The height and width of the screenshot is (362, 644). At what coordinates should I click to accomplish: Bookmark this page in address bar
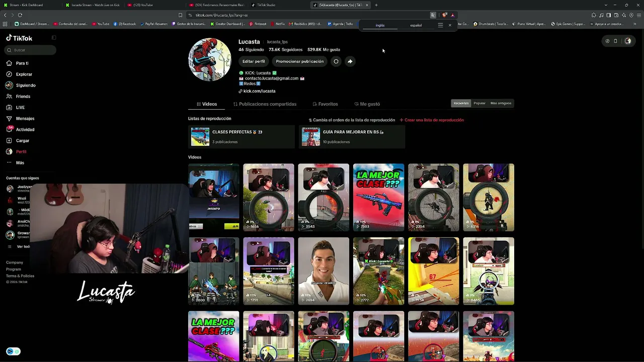click(x=180, y=15)
